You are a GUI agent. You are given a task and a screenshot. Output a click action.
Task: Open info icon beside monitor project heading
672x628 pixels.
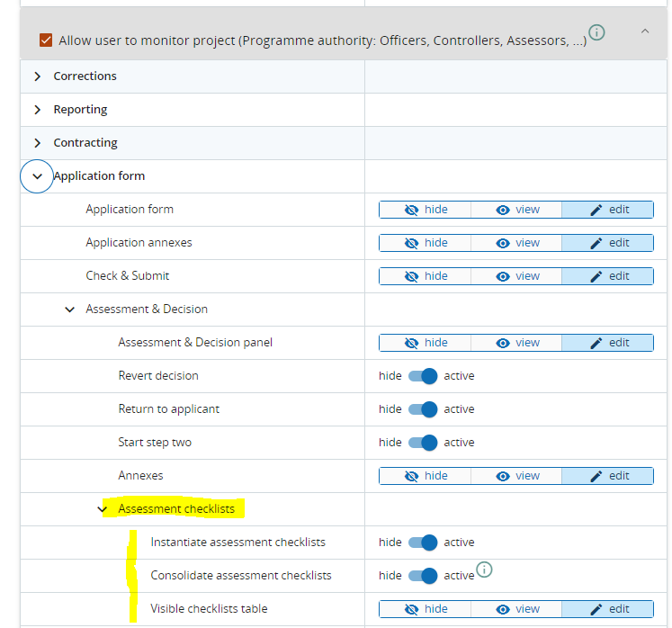596,32
